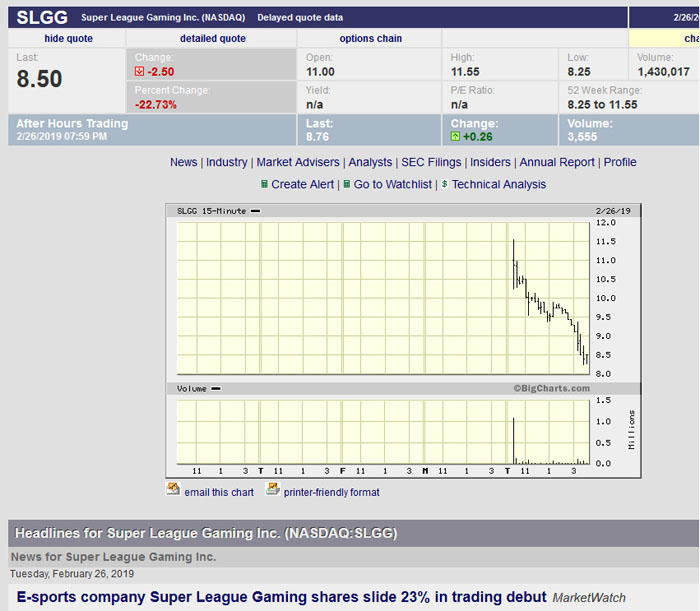Click the volume value 1,430,017
Screen dimensions: 700x611
(x=663, y=72)
